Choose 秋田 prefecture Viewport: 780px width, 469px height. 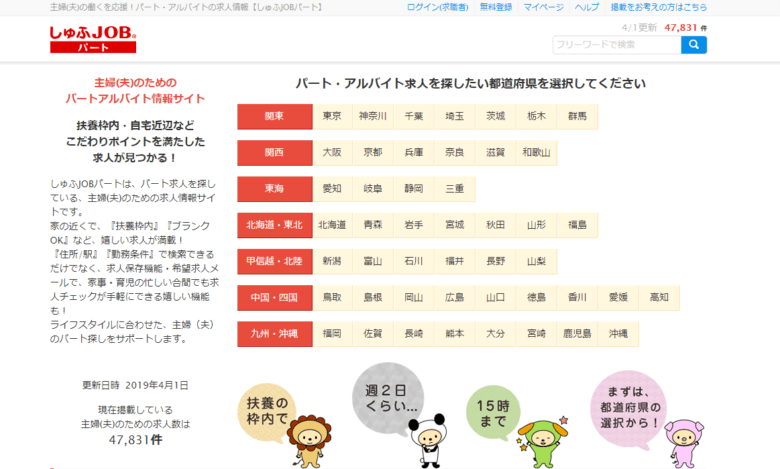[495, 225]
